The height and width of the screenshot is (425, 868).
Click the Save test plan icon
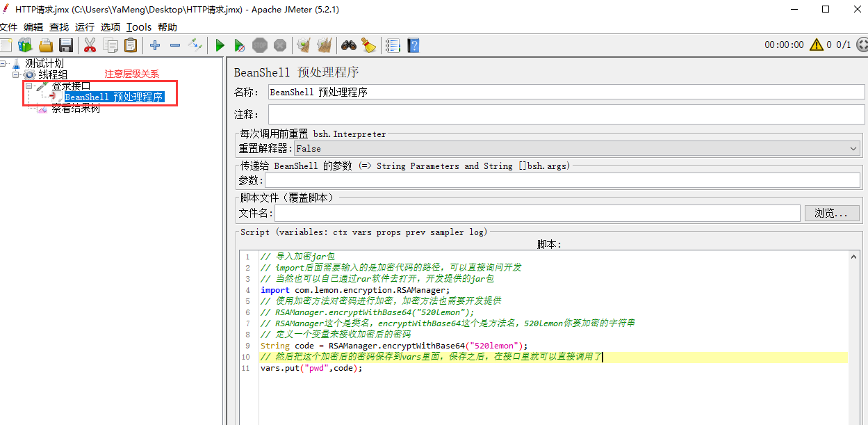[66, 46]
